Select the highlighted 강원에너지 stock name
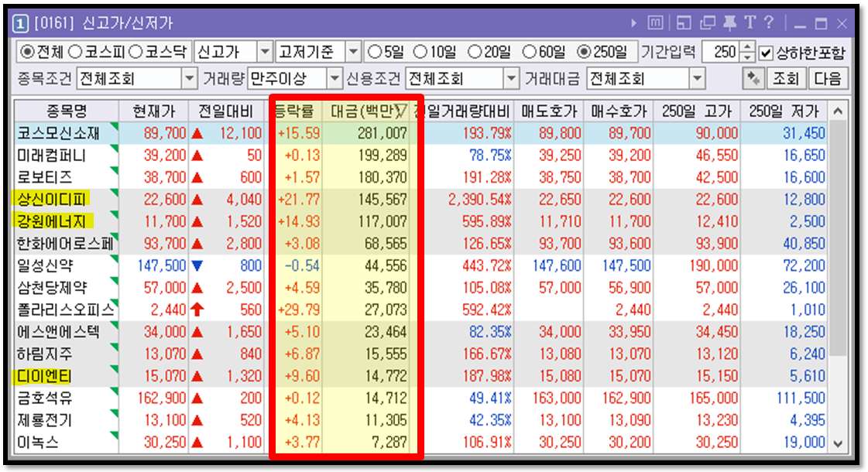The height and width of the screenshot is (472, 868). (x=51, y=221)
